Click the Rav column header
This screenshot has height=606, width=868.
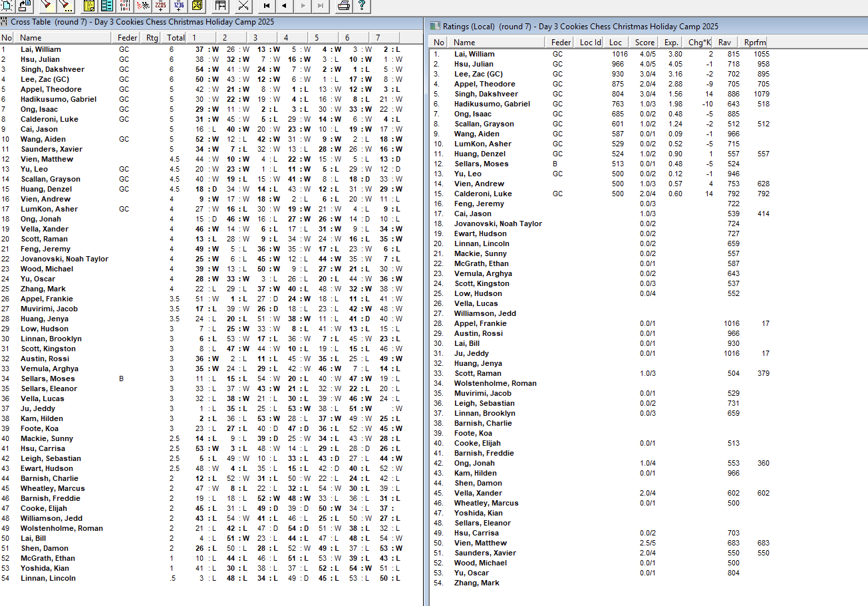pyautogui.click(x=726, y=43)
